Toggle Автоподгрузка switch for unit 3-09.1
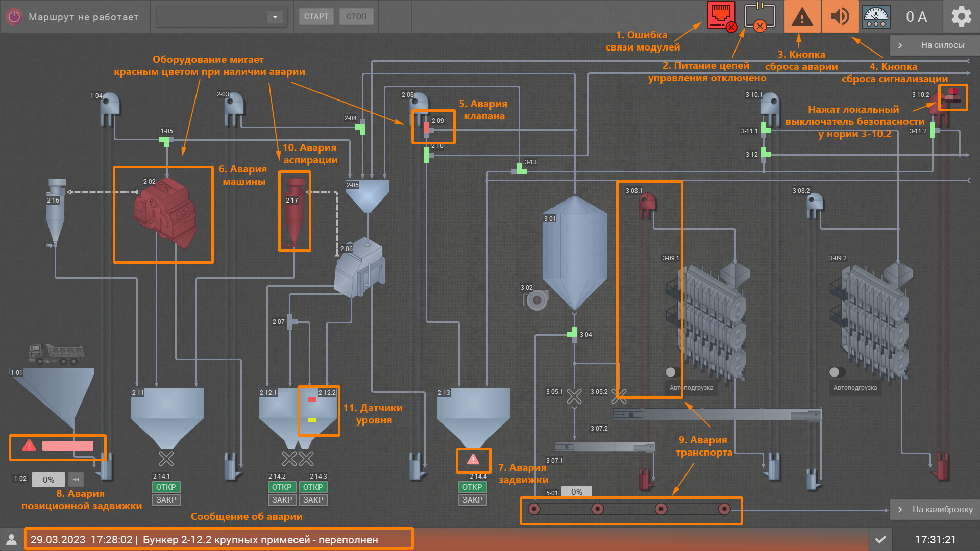 (672, 372)
